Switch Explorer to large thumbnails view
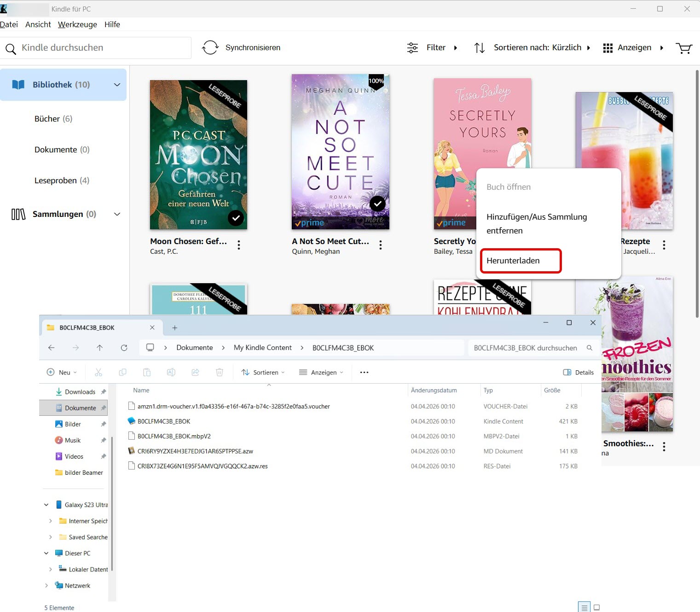This screenshot has height=612, width=700. 597,607
